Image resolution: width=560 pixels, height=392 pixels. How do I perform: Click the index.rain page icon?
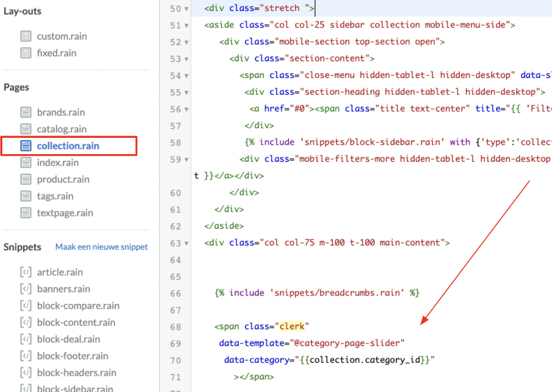tap(26, 163)
